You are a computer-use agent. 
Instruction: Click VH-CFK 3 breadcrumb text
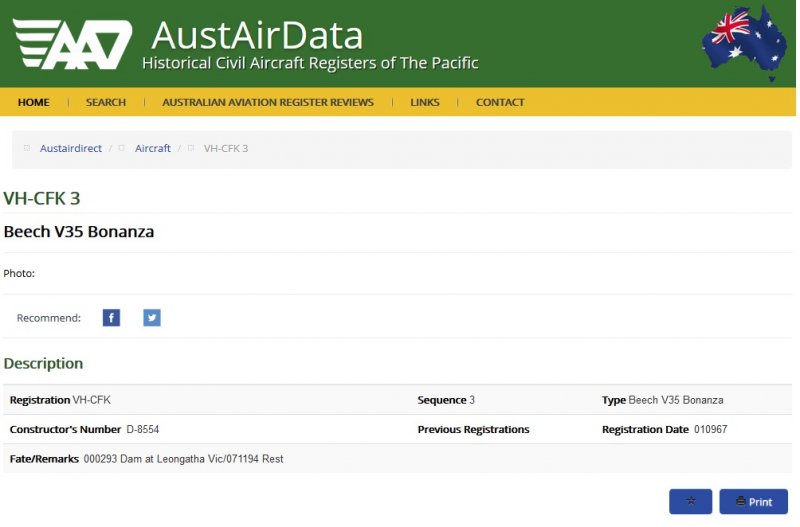[226, 148]
